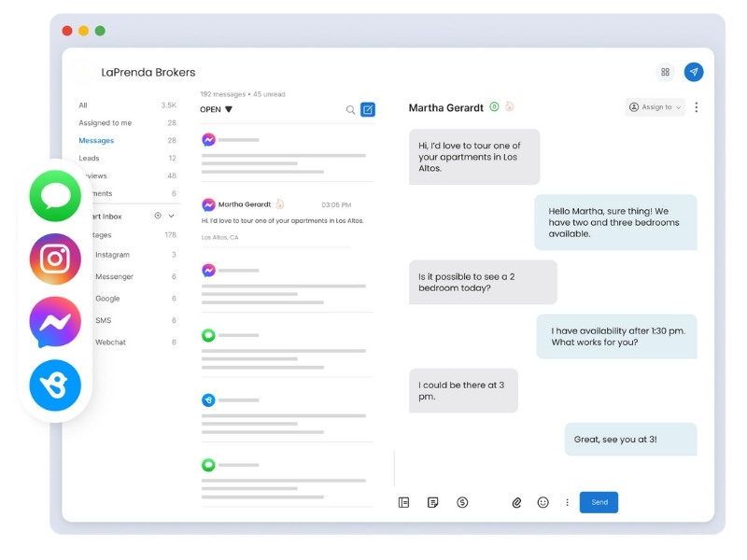Open the emoji picker

(543, 502)
